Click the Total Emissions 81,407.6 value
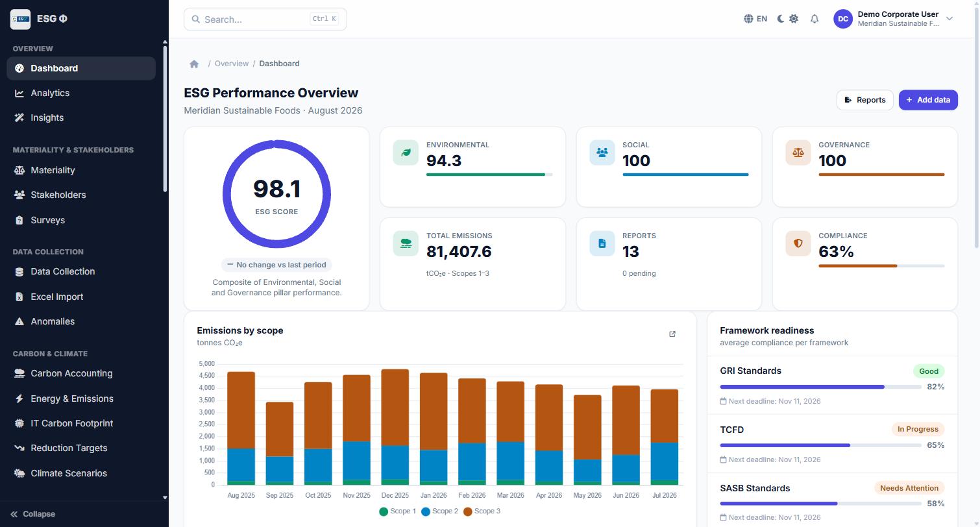Image resolution: width=980 pixels, height=527 pixels. (459, 252)
